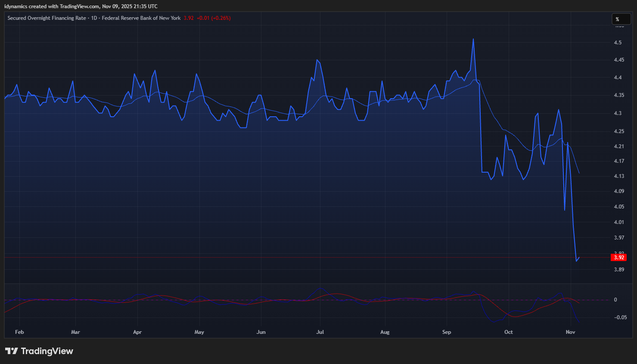
Task: Click the Nov label on the time axis
Action: 570,332
